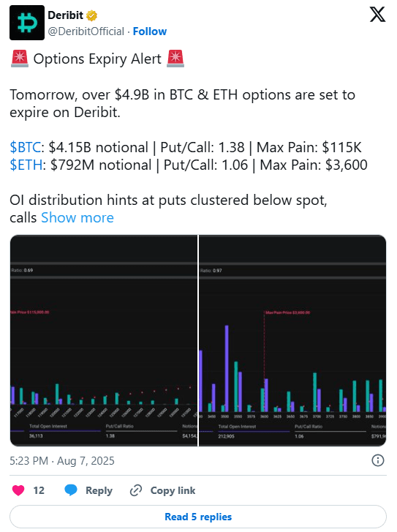This screenshot has height=532, width=397.
Task: Open the $BTC cashtag link
Action: (26, 147)
